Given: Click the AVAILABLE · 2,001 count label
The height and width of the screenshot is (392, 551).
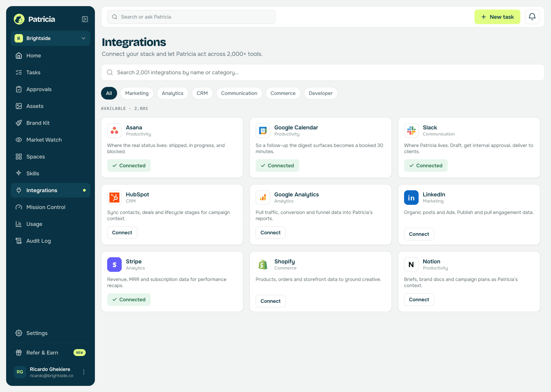Looking at the screenshot, I should pos(125,109).
